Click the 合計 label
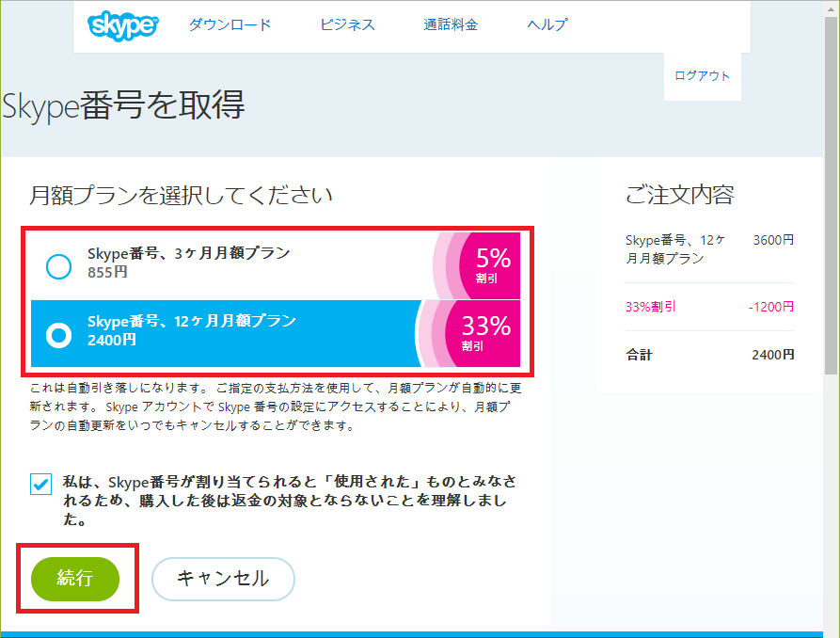The image size is (840, 638). click(x=639, y=355)
